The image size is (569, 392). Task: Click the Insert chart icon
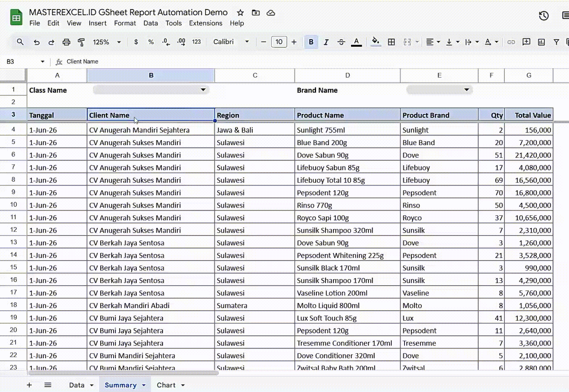[x=541, y=42]
